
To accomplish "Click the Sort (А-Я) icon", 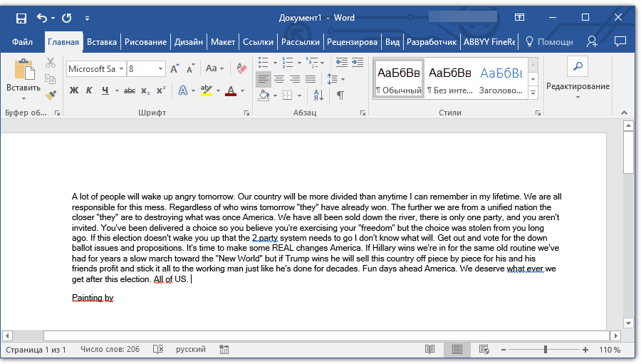I will click(318, 95).
